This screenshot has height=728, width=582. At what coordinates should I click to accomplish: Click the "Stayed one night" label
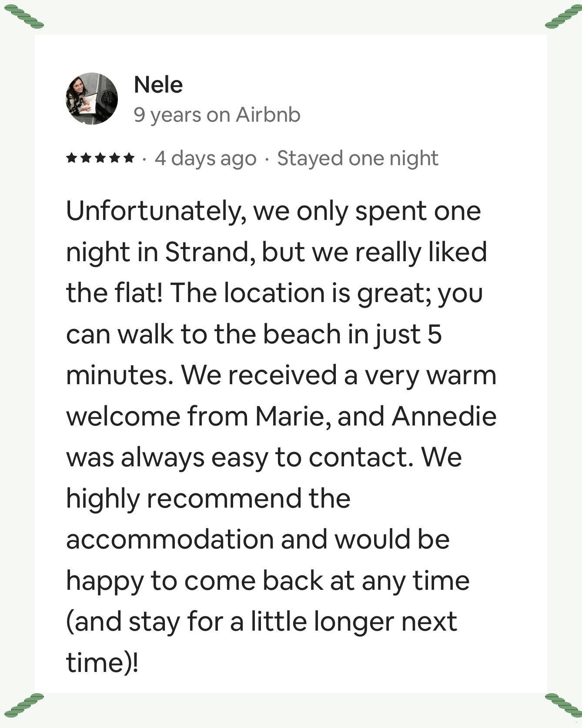pyautogui.click(x=358, y=158)
